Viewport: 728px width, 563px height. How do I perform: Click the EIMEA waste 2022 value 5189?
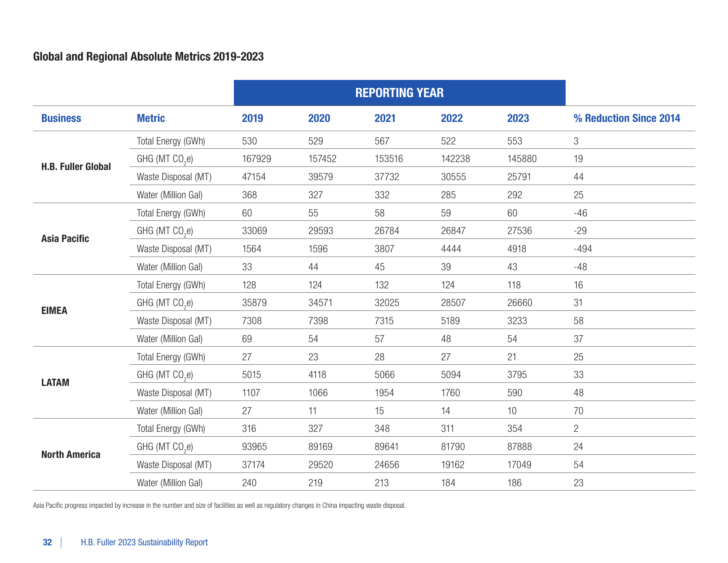tap(450, 321)
